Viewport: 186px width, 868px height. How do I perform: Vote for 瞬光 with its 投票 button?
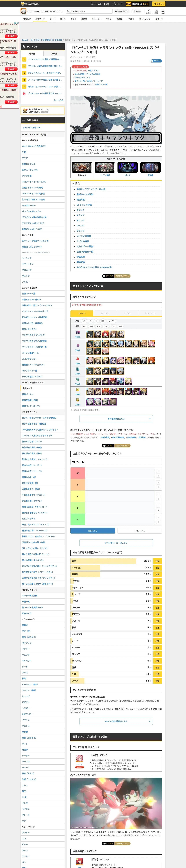[157, 561]
